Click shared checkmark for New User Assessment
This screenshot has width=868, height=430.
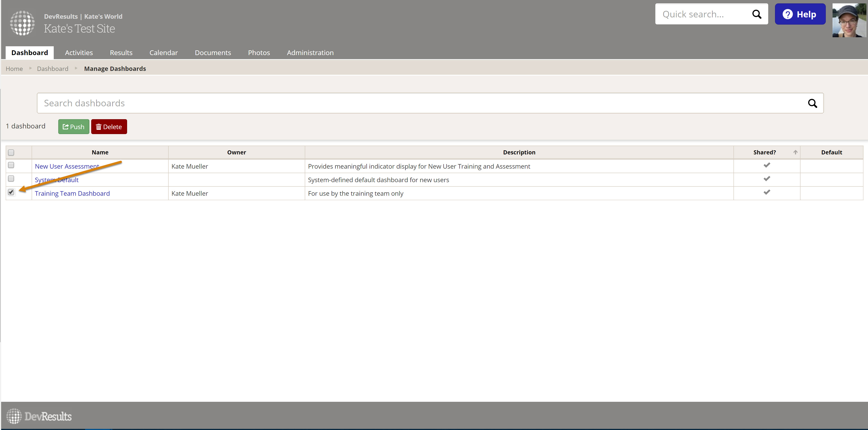coord(767,165)
